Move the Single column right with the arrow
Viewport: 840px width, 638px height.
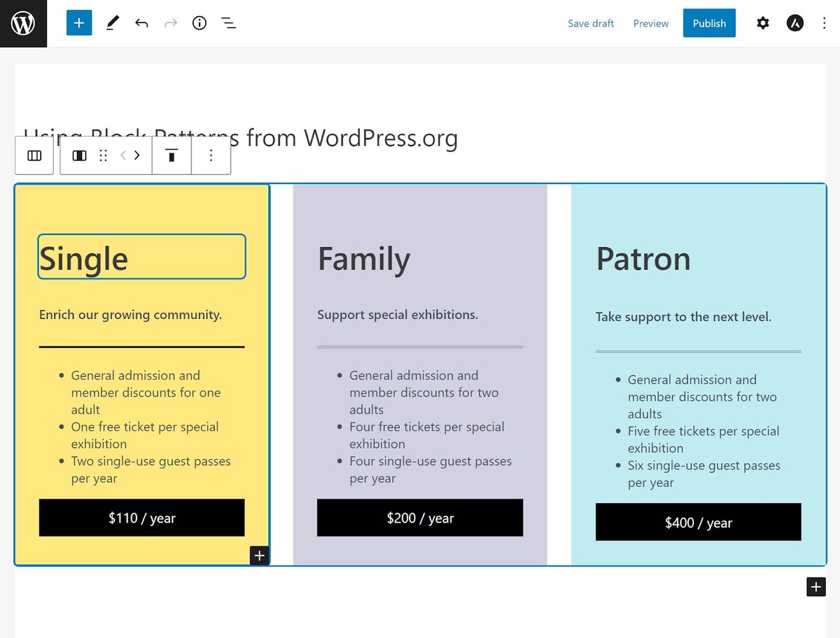(137, 155)
